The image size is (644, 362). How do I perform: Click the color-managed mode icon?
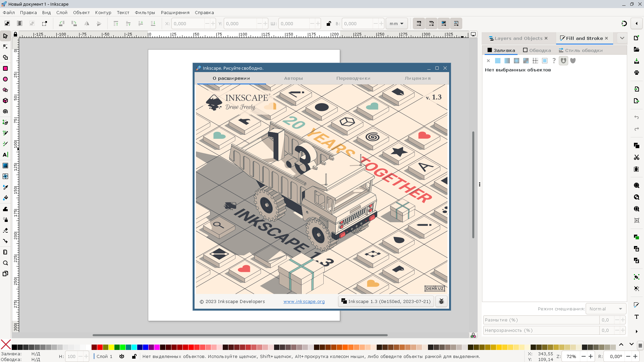click(x=473, y=336)
